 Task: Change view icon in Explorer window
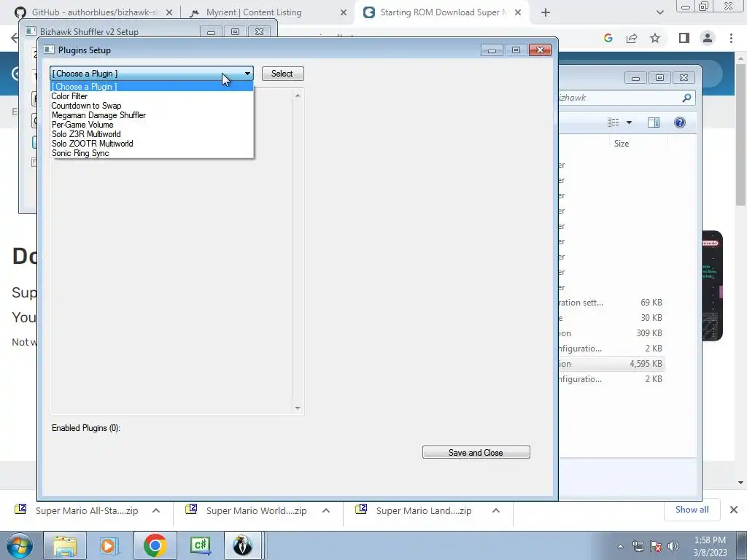(613, 122)
